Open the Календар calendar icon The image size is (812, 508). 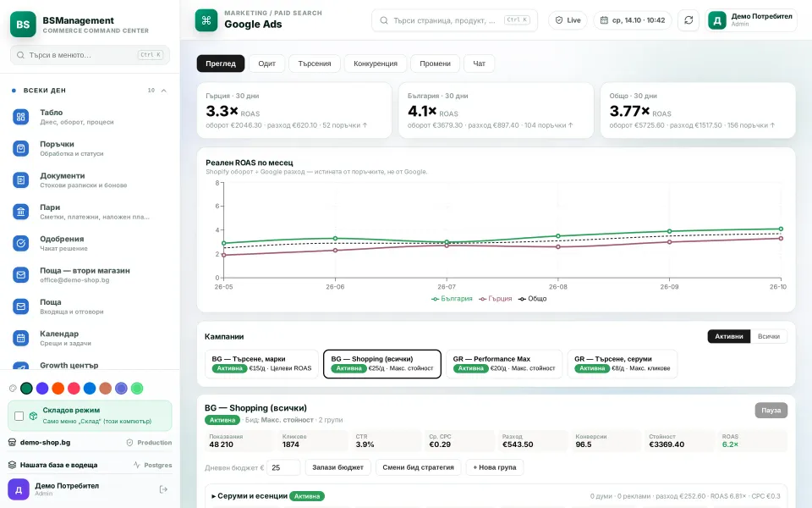20,338
